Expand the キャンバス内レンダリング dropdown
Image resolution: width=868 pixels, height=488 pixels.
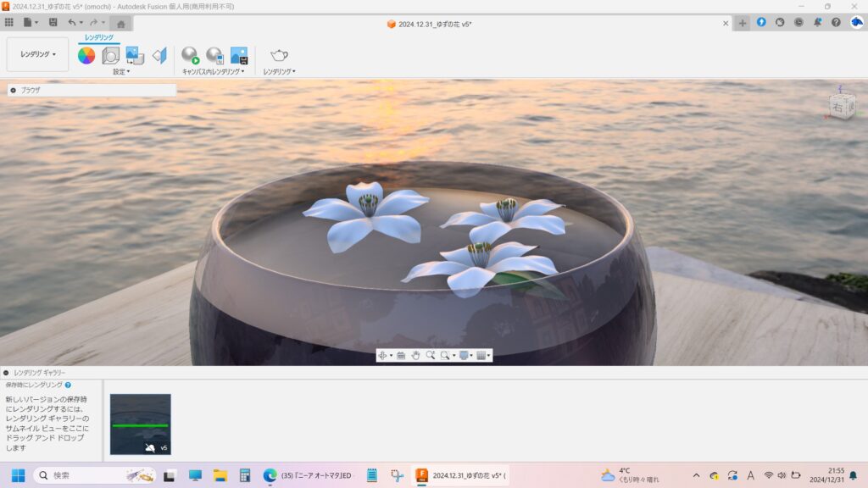point(213,72)
